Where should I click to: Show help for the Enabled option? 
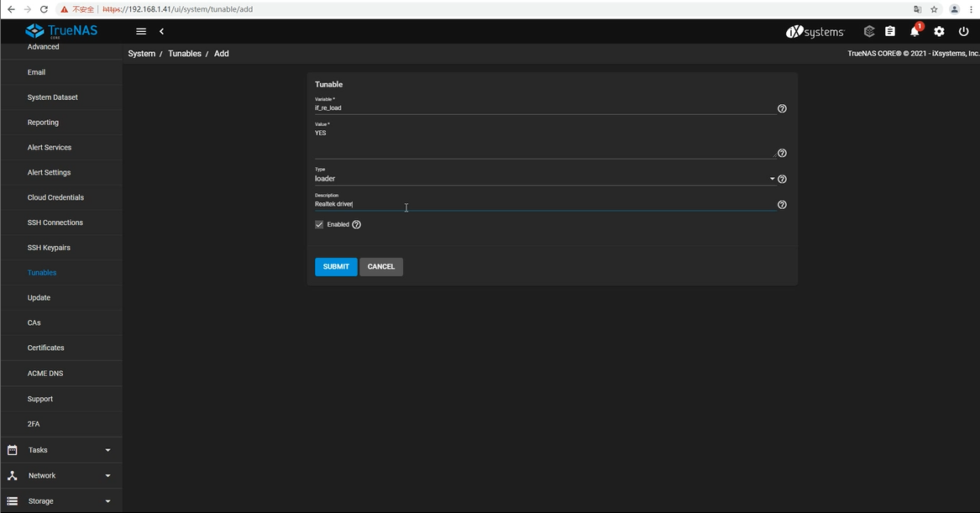[356, 225]
